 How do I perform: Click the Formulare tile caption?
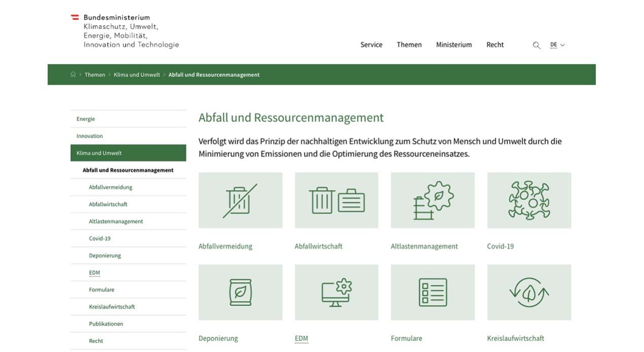406,338
